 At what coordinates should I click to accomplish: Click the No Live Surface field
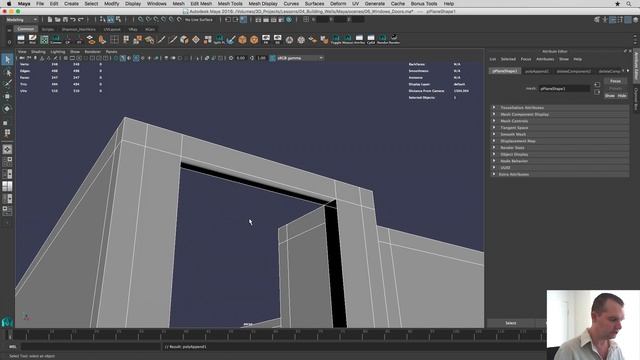point(199,20)
